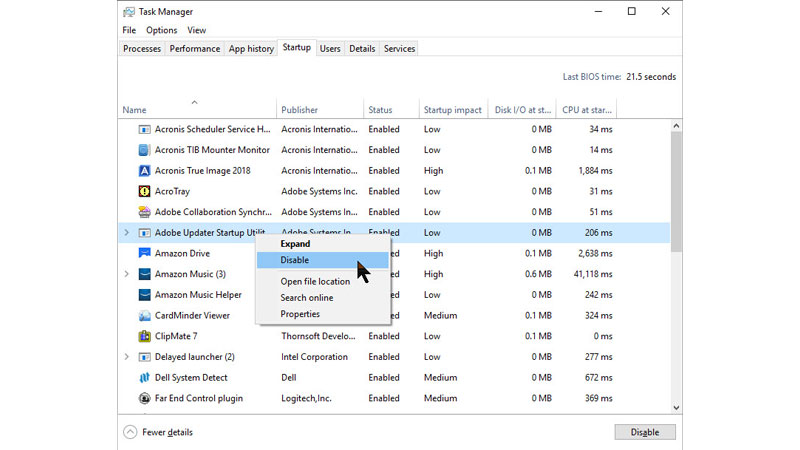Click the vertical scrollbar thumb
800x450 pixels.
click(676, 192)
